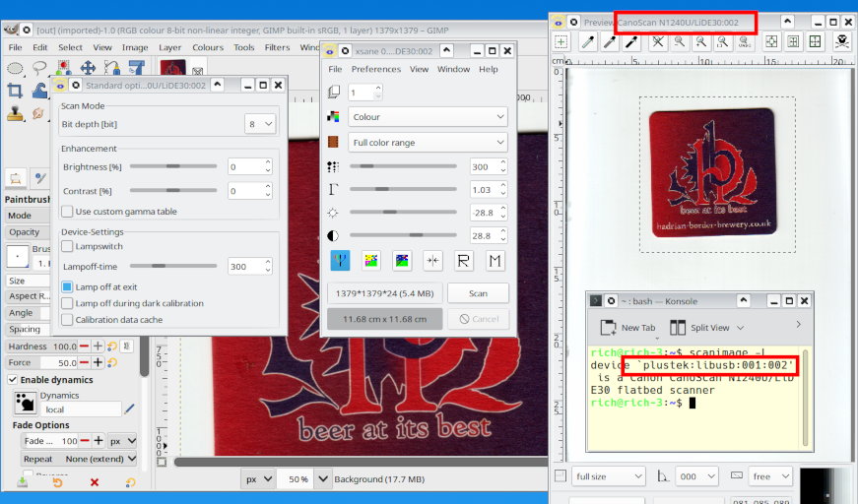The width and height of the screenshot is (858, 504).
Task: Click the unzoom icon in Preview toolbar
Action: (x=658, y=42)
